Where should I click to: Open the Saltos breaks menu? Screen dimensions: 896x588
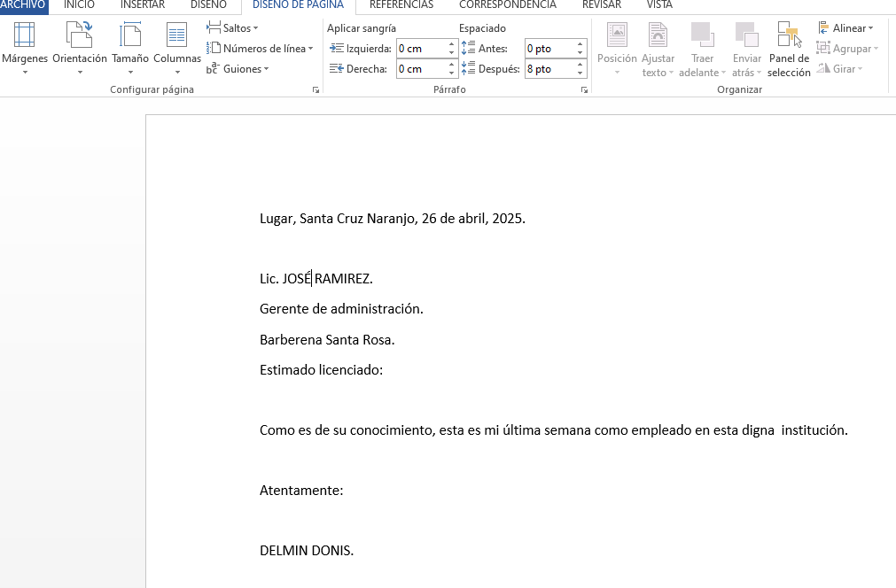coord(232,28)
